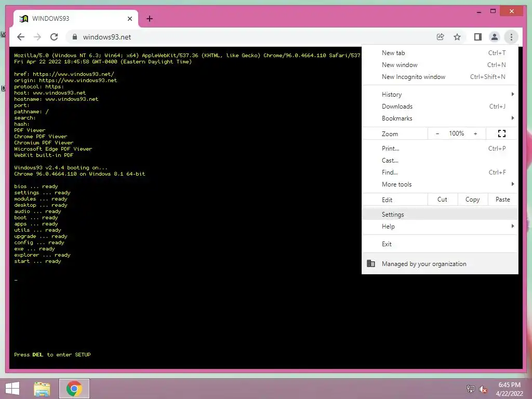Go back using the browser back arrow
This screenshot has width=532, height=399.
coord(21,37)
